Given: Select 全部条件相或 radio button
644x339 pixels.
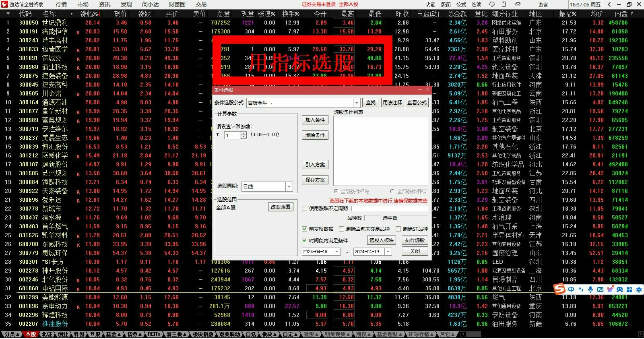Looking at the screenshot, I should [392, 191].
